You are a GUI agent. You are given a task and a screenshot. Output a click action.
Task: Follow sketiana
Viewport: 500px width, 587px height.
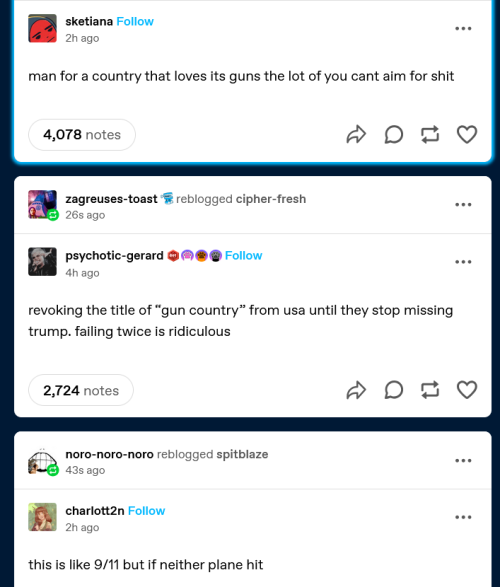[135, 21]
